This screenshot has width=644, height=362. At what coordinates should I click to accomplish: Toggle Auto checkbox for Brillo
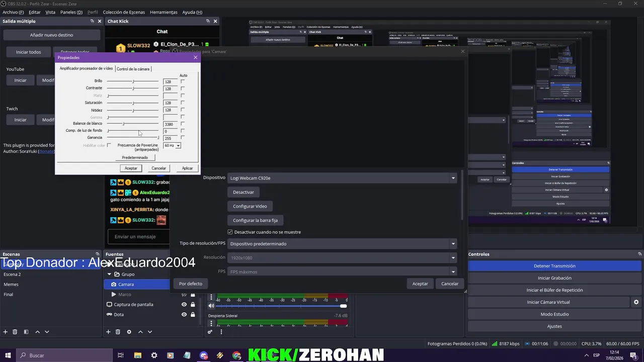point(183,81)
